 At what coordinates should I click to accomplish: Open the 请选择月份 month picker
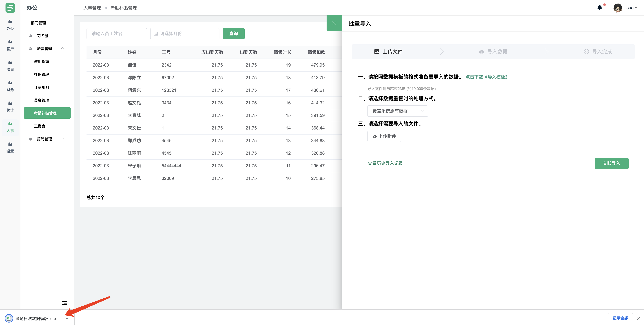(x=185, y=34)
